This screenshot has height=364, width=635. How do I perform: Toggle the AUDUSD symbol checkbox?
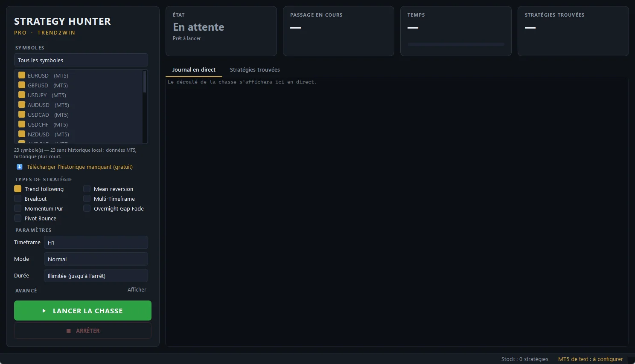point(22,104)
